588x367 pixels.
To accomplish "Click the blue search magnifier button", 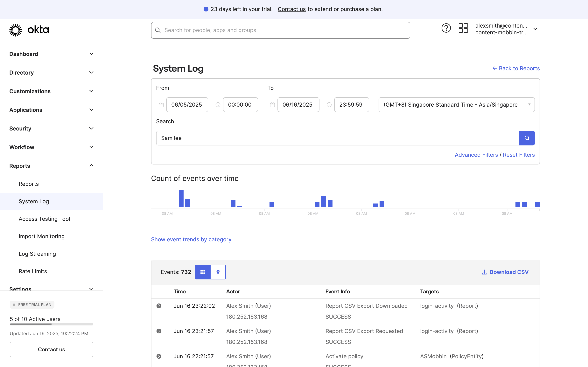I will (527, 138).
